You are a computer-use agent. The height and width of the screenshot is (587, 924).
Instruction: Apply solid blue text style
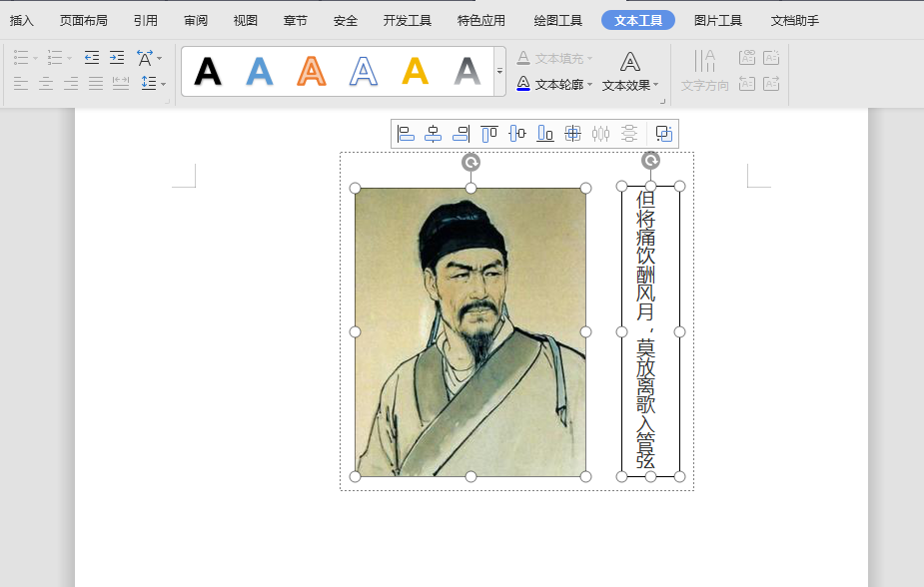tap(260, 72)
